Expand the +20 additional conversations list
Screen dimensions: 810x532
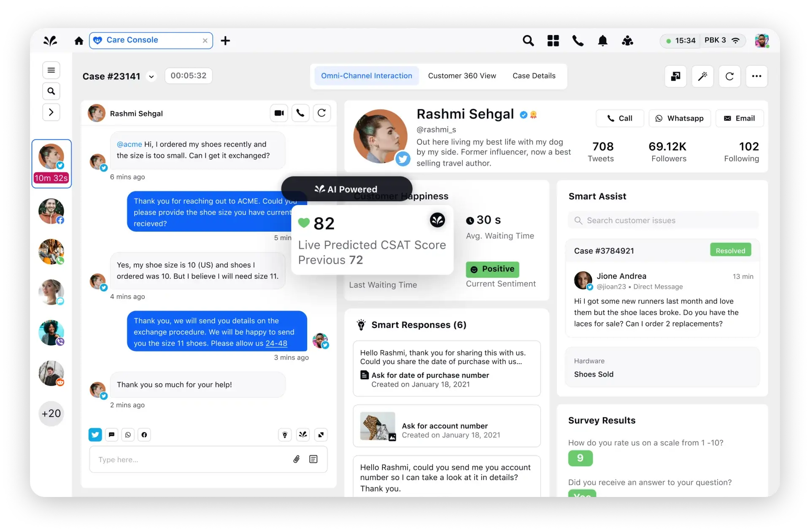click(x=51, y=413)
